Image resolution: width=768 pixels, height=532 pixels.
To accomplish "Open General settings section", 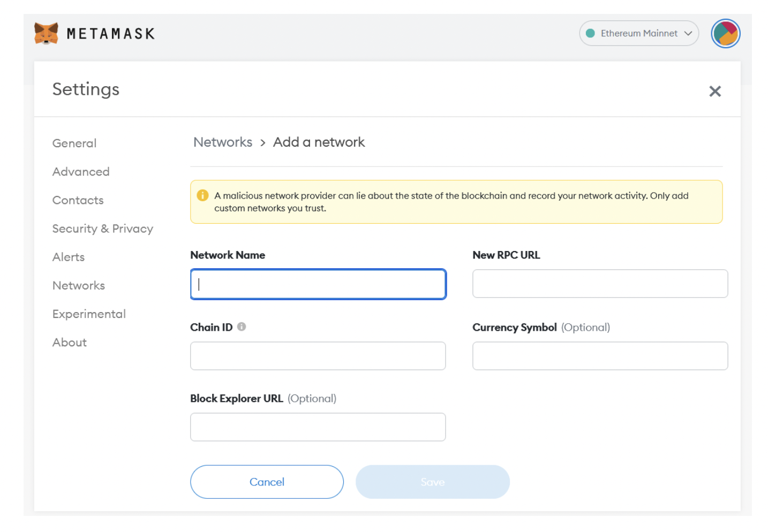I will [x=74, y=143].
